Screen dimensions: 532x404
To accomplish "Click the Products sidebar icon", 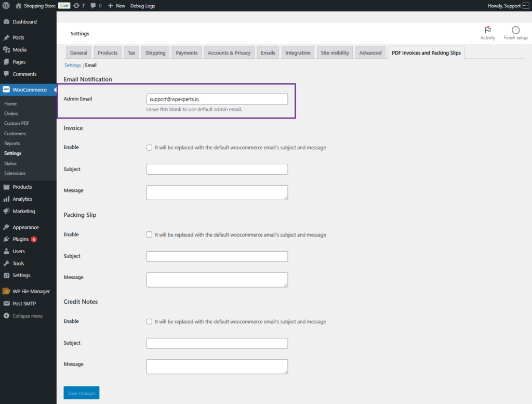I will tap(6, 187).
